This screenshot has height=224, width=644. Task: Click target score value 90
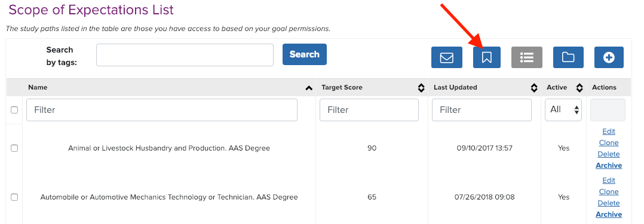(372, 148)
